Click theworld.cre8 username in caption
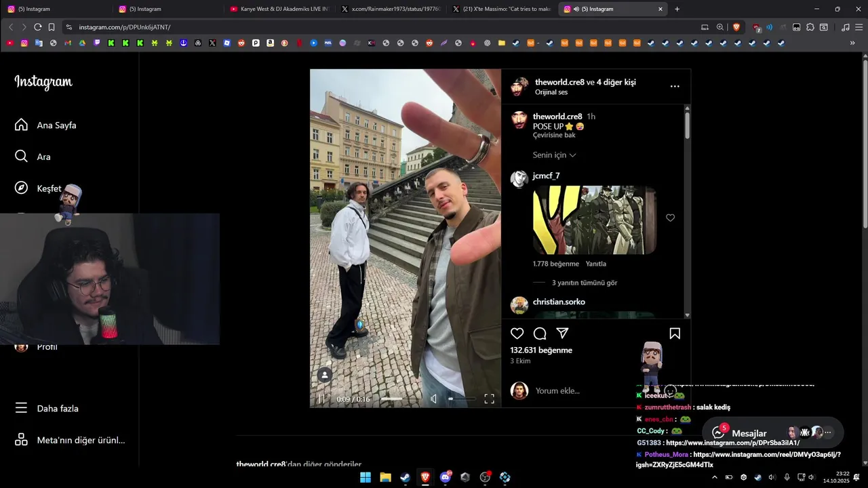This screenshot has width=868, height=488. tap(557, 117)
